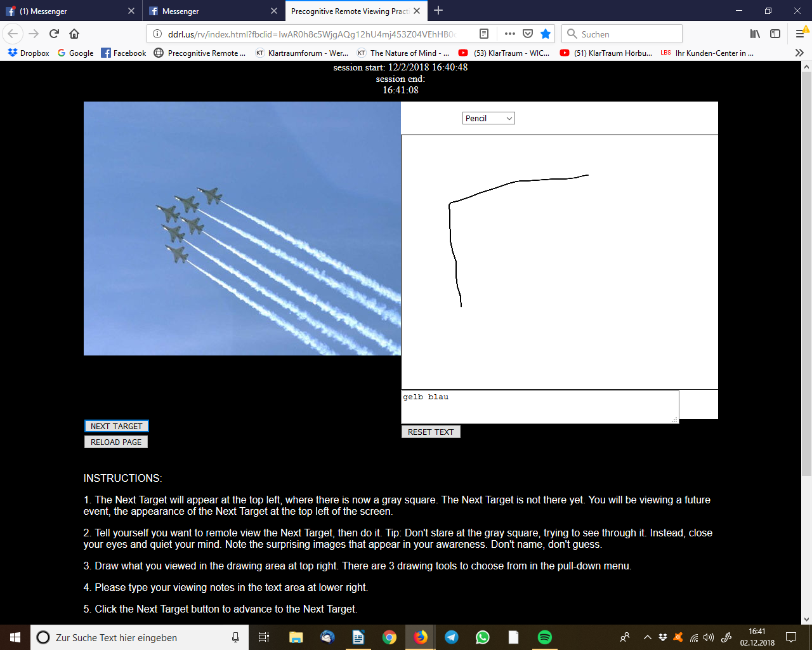This screenshot has height=650, width=812.
Task: Toggle reader view in the address bar
Action: point(484,34)
